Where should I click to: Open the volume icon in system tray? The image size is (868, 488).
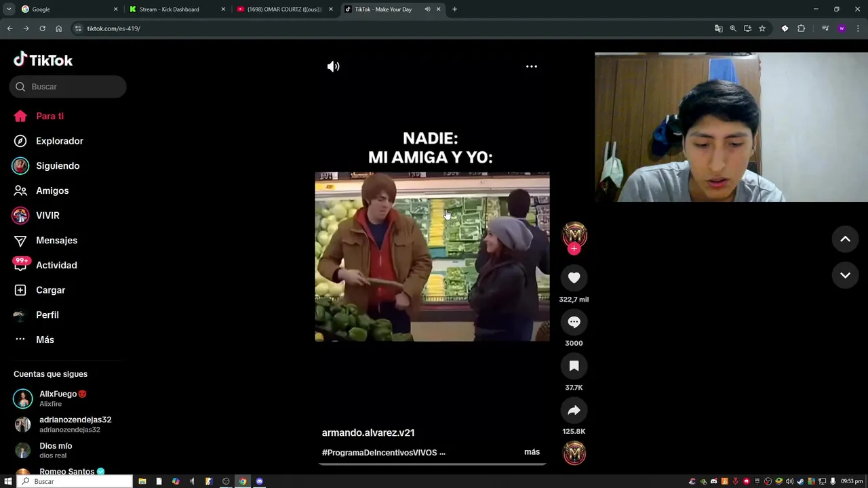point(789,481)
